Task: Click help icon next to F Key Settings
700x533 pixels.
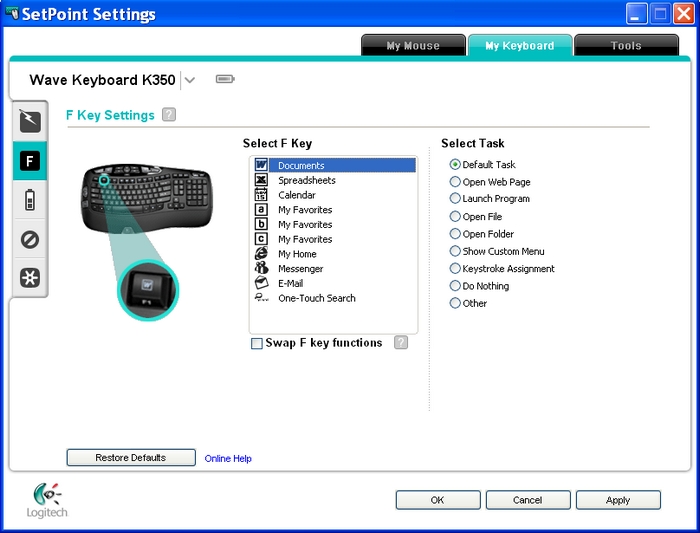Action: (x=169, y=115)
